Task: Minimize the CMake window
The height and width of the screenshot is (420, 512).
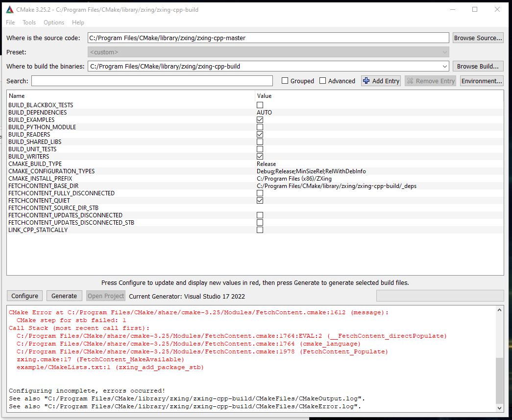Action: 453,9
